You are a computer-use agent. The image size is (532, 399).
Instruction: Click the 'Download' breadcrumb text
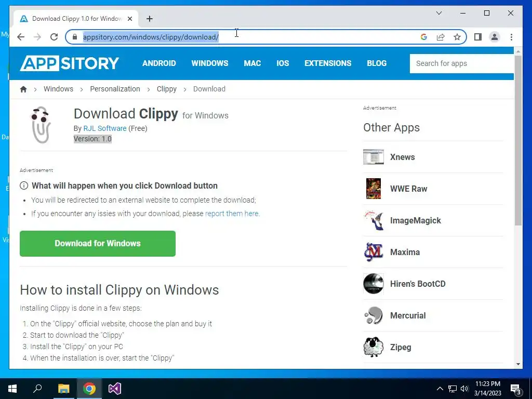pos(209,89)
